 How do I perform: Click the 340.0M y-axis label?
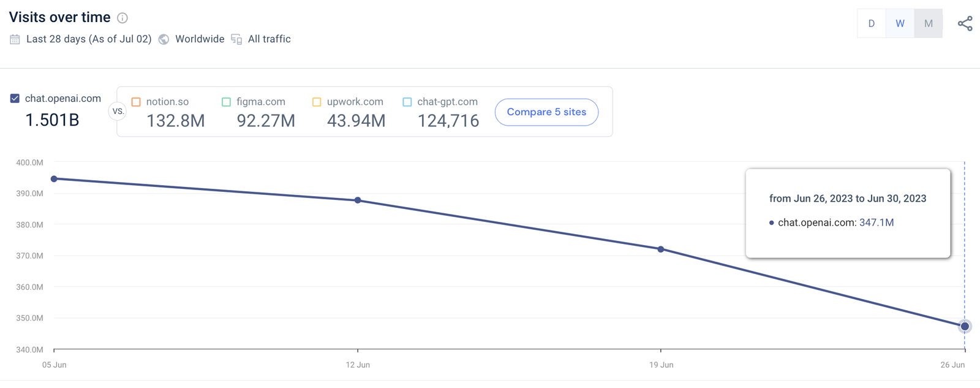[x=29, y=350]
